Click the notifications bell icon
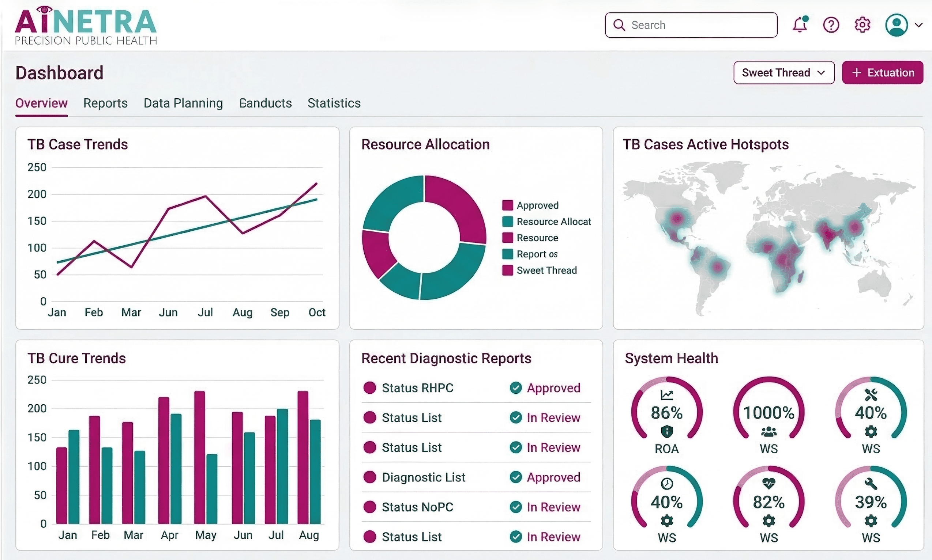Image resolution: width=932 pixels, height=560 pixels. [800, 25]
